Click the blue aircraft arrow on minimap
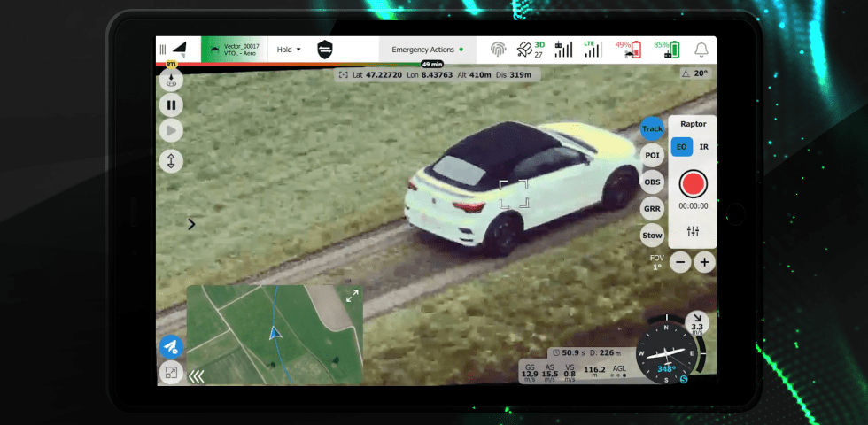This screenshot has height=425, width=868. tap(275, 333)
